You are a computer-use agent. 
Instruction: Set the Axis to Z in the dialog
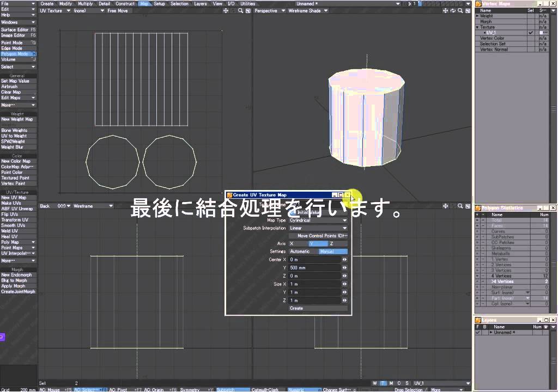pos(338,244)
